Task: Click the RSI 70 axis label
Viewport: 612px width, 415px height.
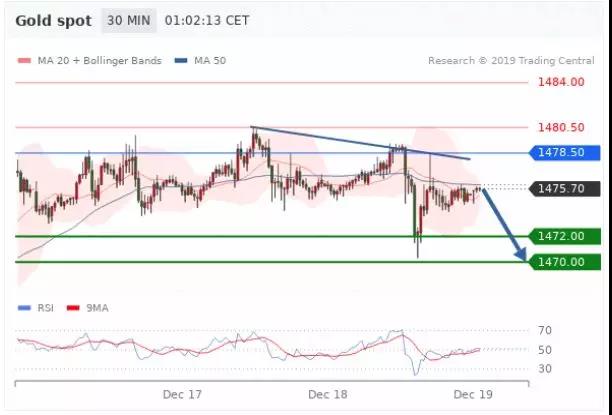Action: 545,330
